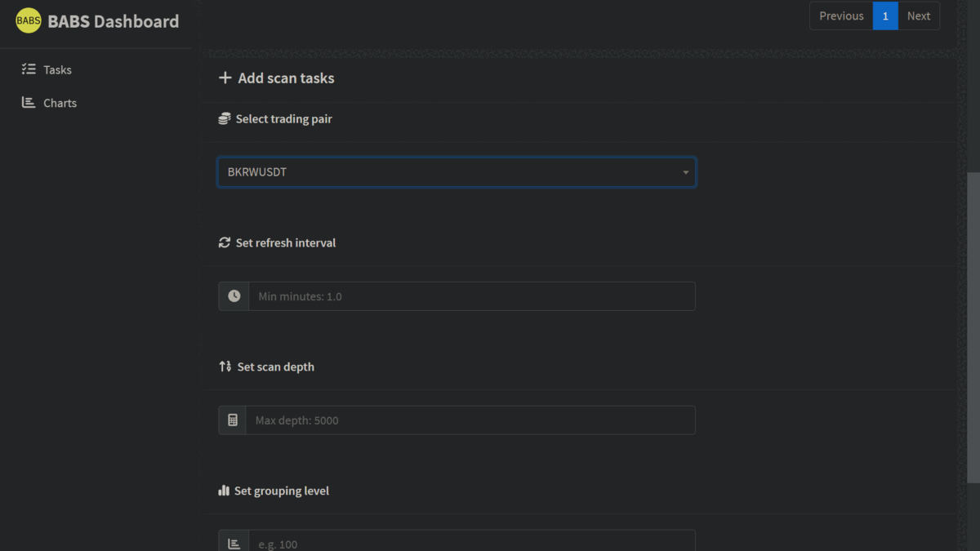This screenshot has width=980, height=551.
Task: Click the coins icon beside Select trading pair
Action: (x=225, y=118)
